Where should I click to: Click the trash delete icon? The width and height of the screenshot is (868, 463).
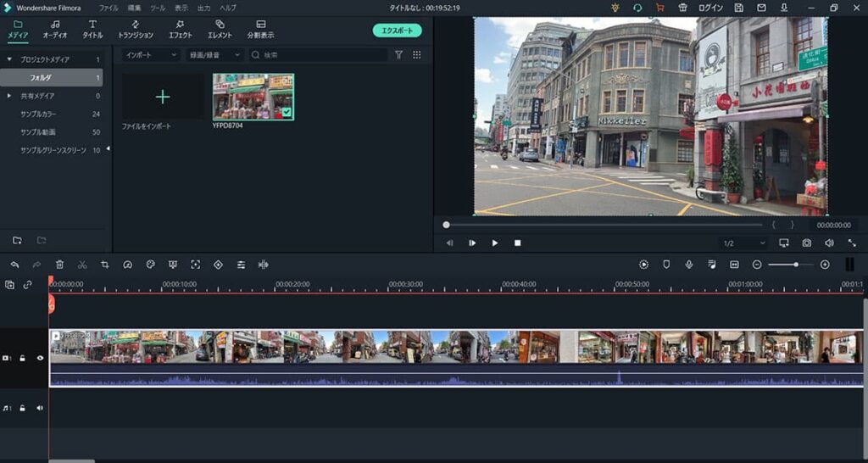[60, 265]
